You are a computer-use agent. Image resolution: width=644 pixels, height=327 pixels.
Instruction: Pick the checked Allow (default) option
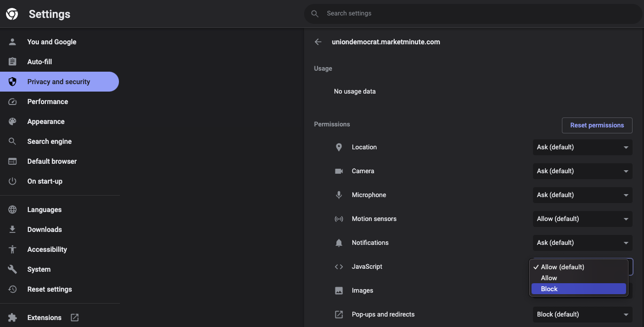(x=578, y=267)
